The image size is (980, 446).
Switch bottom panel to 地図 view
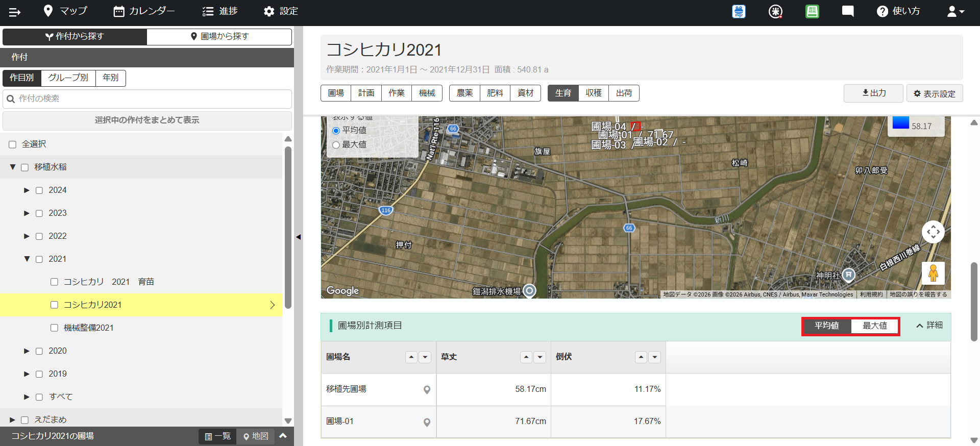tap(256, 436)
